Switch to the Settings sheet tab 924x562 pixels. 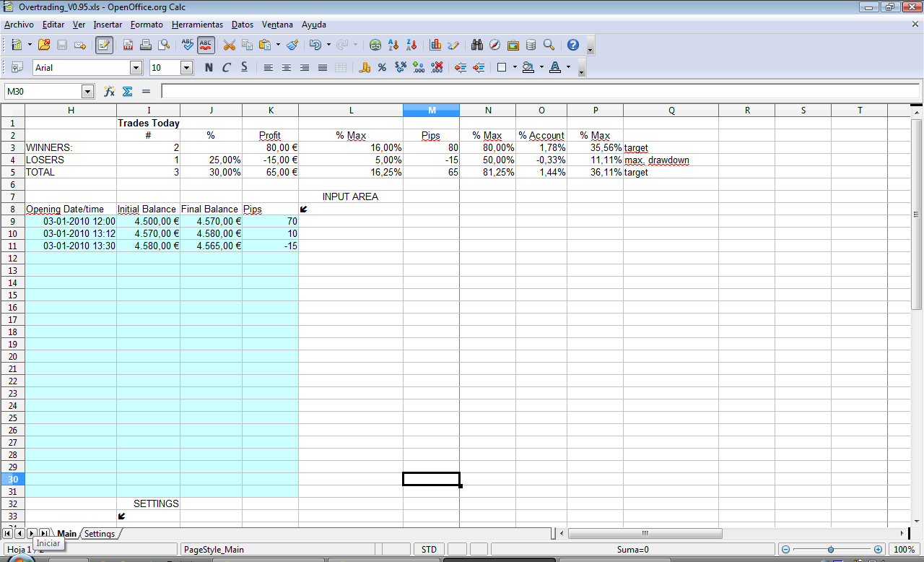100,534
